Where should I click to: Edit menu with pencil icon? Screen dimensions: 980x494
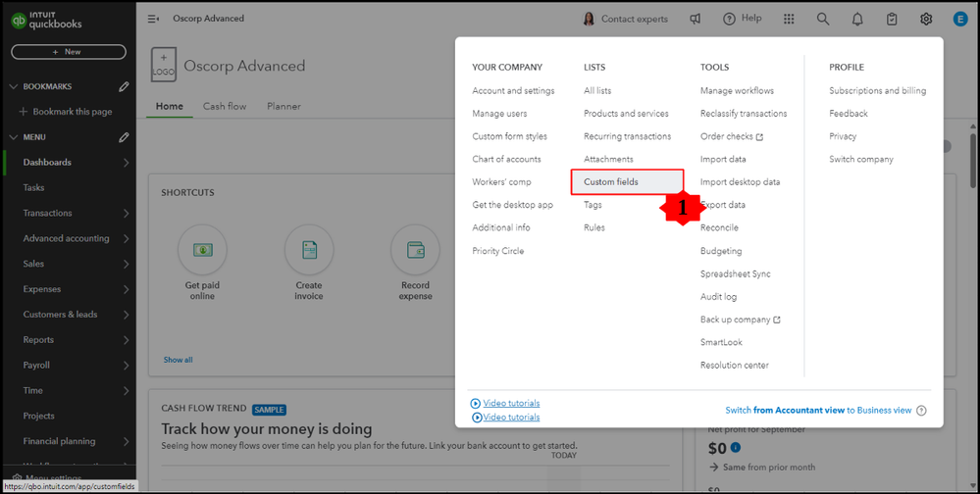(x=124, y=137)
